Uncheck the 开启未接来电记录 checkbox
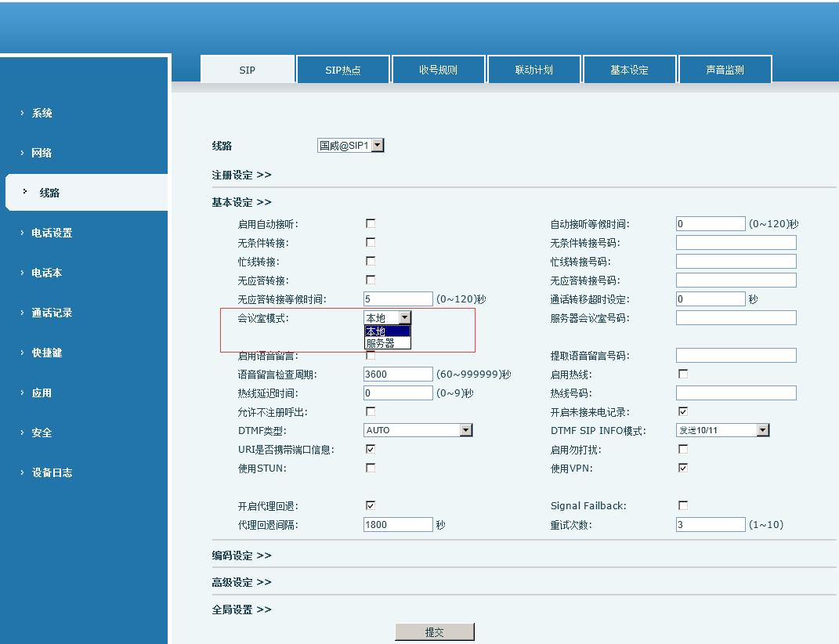Screen dimensions: 839x644 (x=683, y=411)
